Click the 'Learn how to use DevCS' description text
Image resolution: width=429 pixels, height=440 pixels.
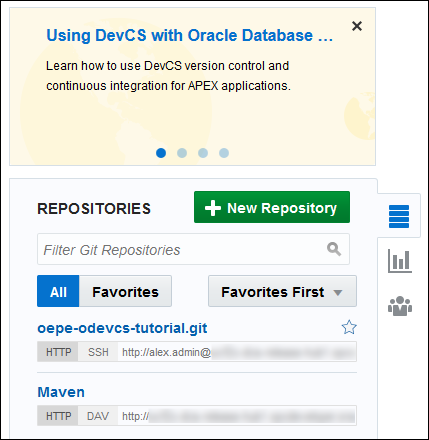click(168, 76)
